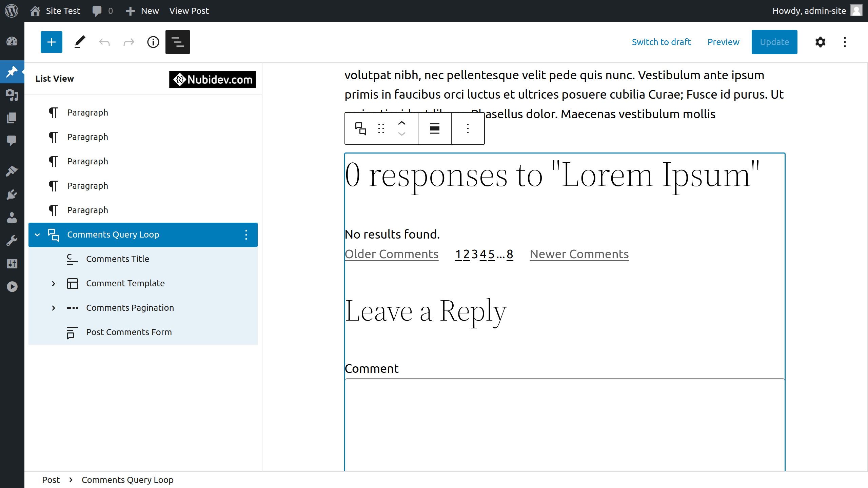868x488 pixels.
Task: Move block up with arrow
Action: pos(402,123)
